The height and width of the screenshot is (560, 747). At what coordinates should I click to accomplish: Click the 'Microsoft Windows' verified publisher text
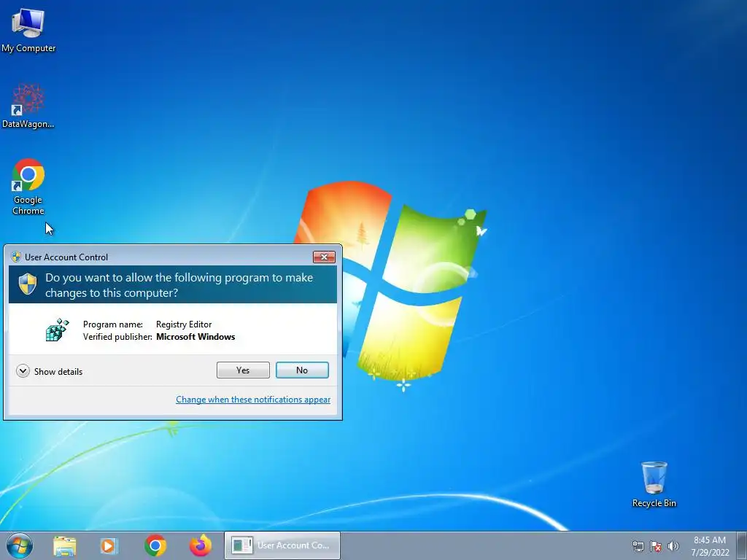click(x=196, y=337)
